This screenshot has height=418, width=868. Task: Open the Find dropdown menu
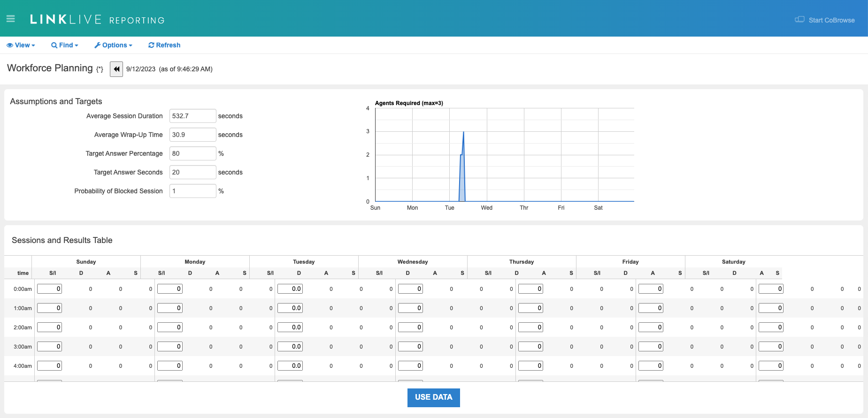coord(65,45)
